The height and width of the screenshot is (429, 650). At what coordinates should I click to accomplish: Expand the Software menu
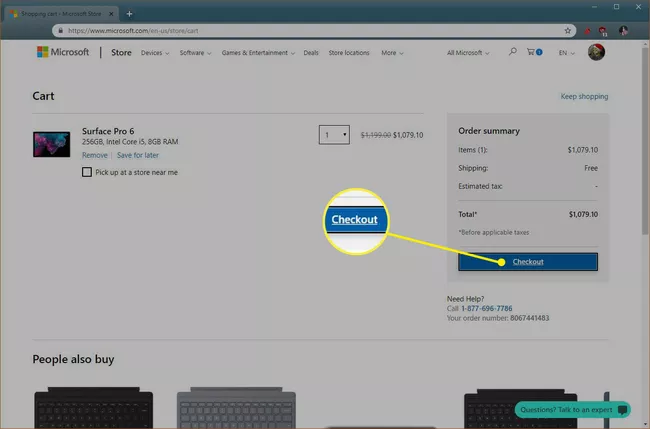click(x=195, y=53)
